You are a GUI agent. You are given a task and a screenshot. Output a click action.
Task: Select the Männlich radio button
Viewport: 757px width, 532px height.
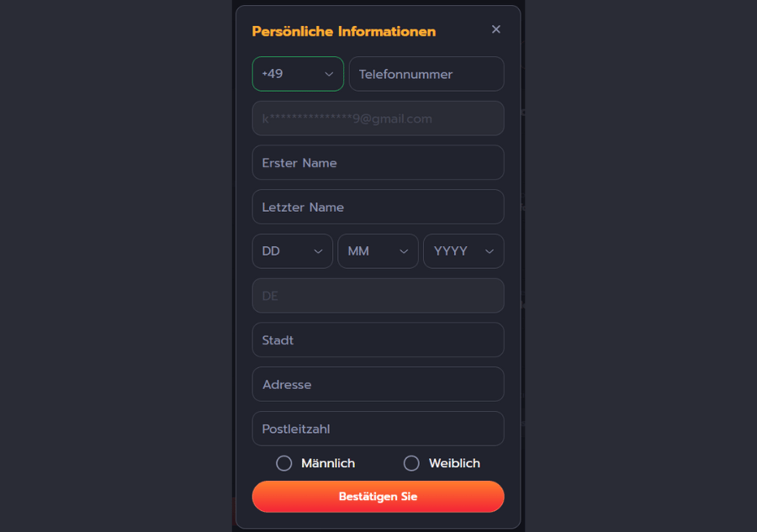[x=284, y=463]
